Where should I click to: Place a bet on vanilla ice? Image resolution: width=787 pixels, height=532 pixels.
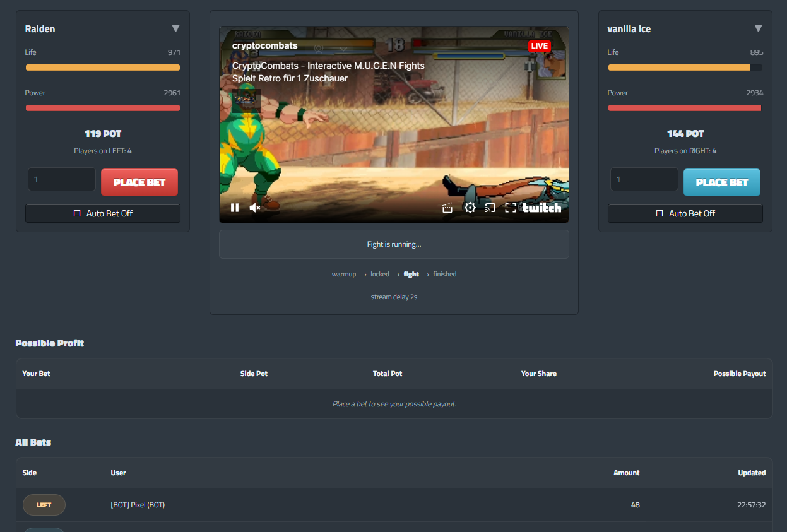tap(722, 182)
